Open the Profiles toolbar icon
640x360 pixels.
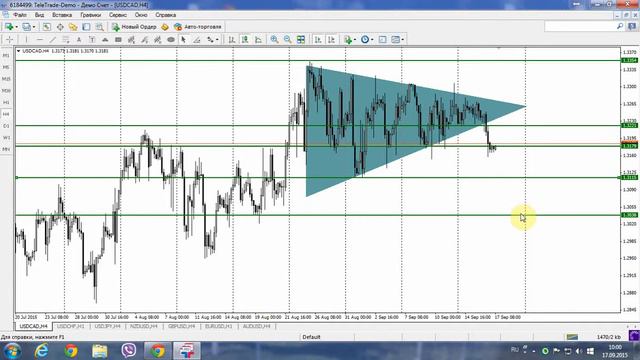26,27
